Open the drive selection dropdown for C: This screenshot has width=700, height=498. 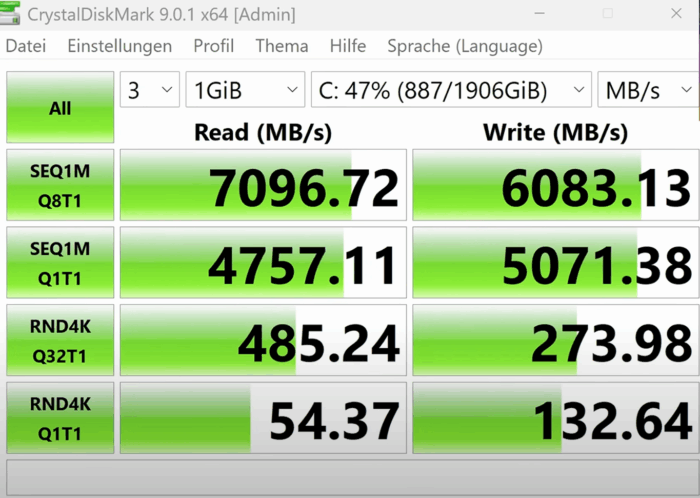point(450,91)
